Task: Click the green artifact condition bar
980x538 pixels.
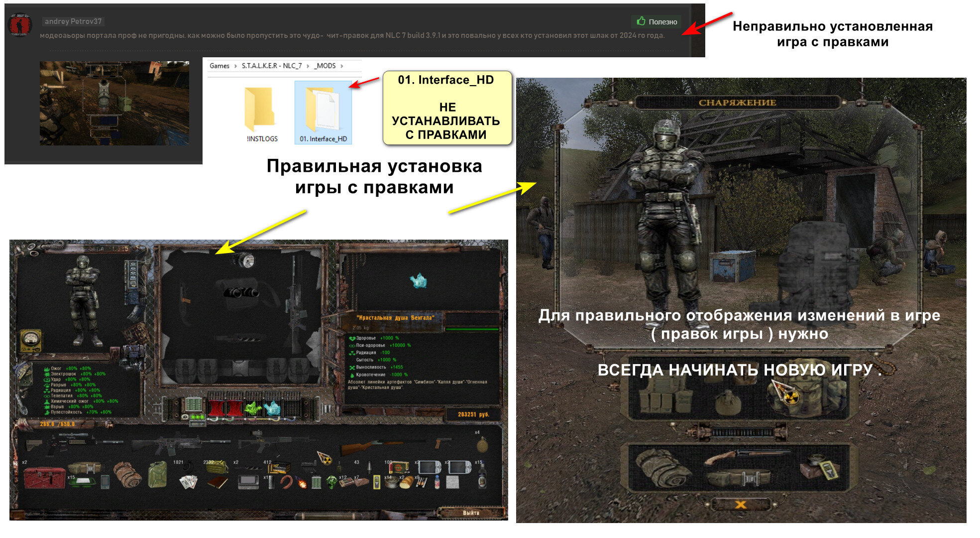Action: click(x=471, y=329)
